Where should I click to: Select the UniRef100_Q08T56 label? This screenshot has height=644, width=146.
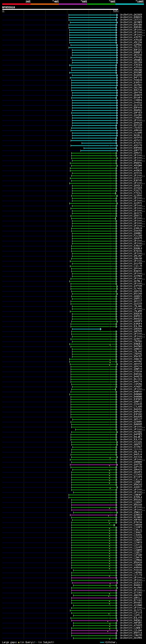tap(131, 465)
